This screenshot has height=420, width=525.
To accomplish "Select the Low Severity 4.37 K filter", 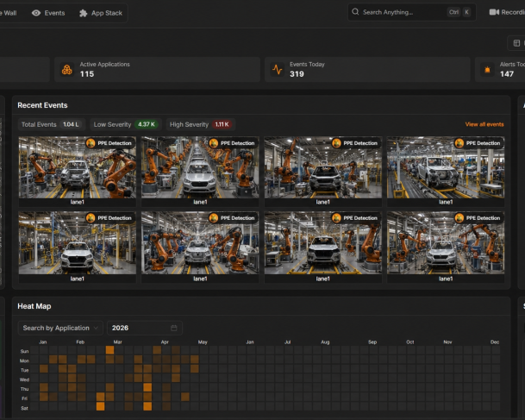I will [126, 124].
